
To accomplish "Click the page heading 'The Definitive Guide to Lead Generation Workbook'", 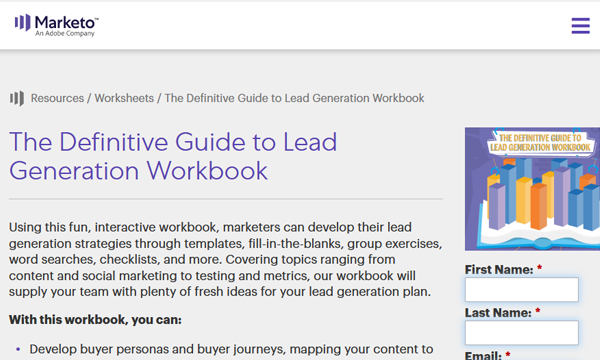I will [x=173, y=156].
